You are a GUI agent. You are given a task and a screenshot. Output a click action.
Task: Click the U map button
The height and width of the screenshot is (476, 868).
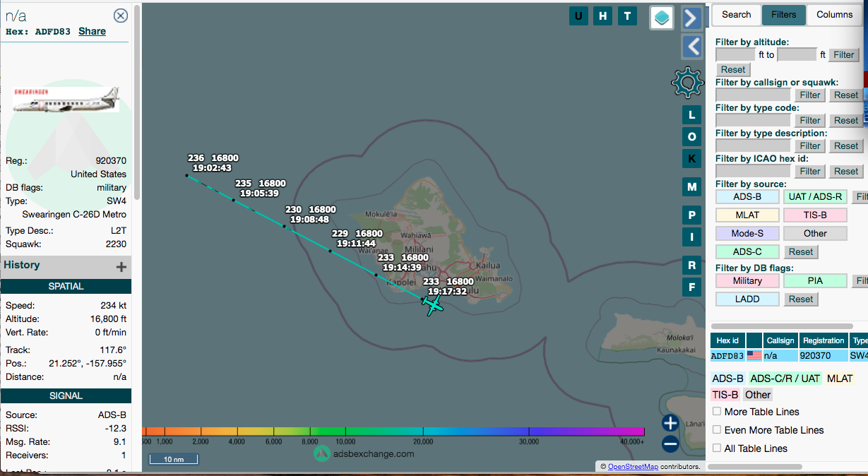pos(579,16)
